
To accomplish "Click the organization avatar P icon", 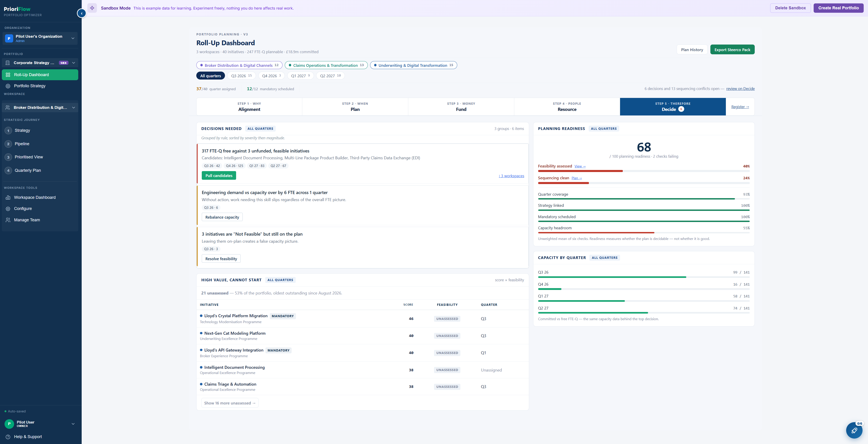I will [x=9, y=38].
